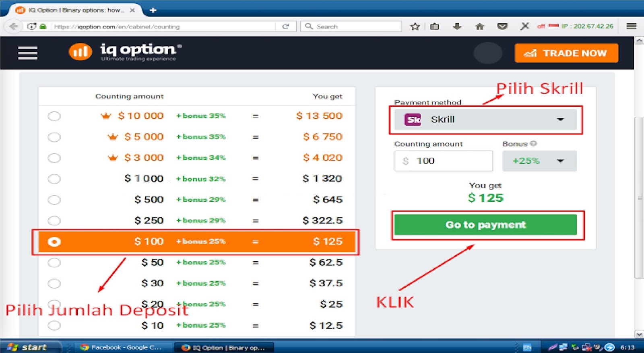
Task: Show bookmarks list icon
Action: pos(435,27)
